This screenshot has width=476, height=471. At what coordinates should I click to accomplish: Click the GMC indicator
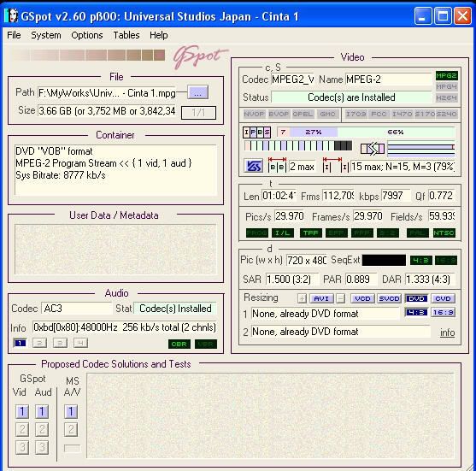pos(327,114)
